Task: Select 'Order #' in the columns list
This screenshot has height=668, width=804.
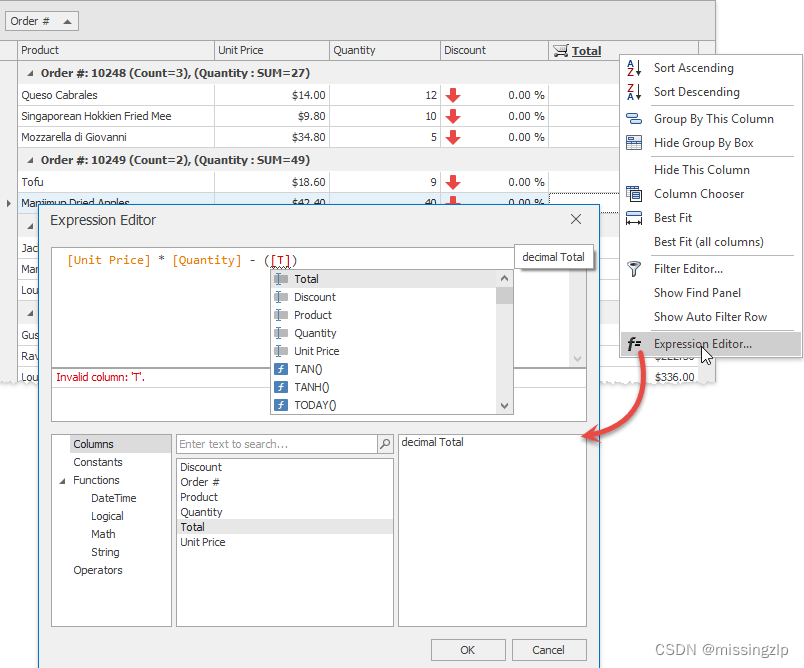Action: click(x=285, y=482)
